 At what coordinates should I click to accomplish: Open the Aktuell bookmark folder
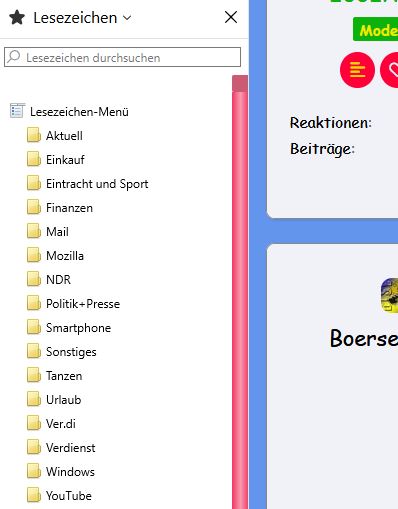tap(64, 136)
